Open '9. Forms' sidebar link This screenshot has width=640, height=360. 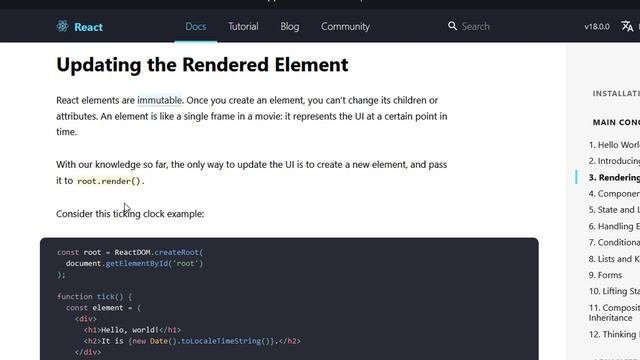point(605,275)
